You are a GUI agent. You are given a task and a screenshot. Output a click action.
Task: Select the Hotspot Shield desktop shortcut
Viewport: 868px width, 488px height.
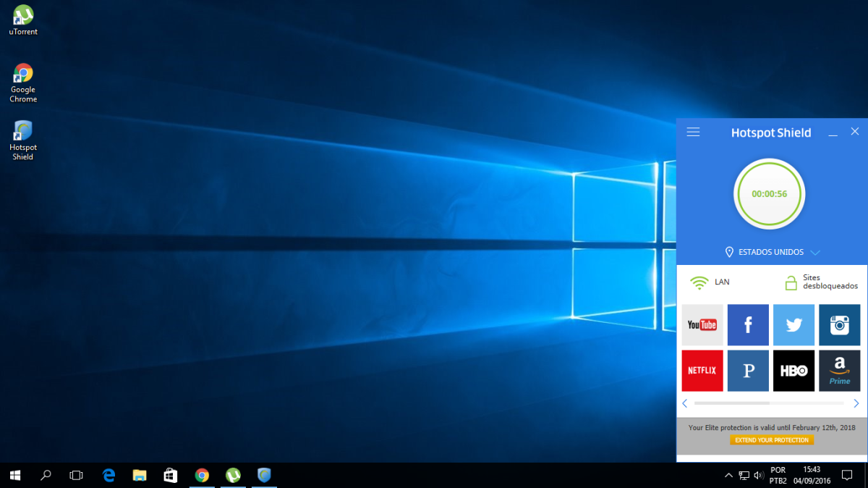(23, 141)
